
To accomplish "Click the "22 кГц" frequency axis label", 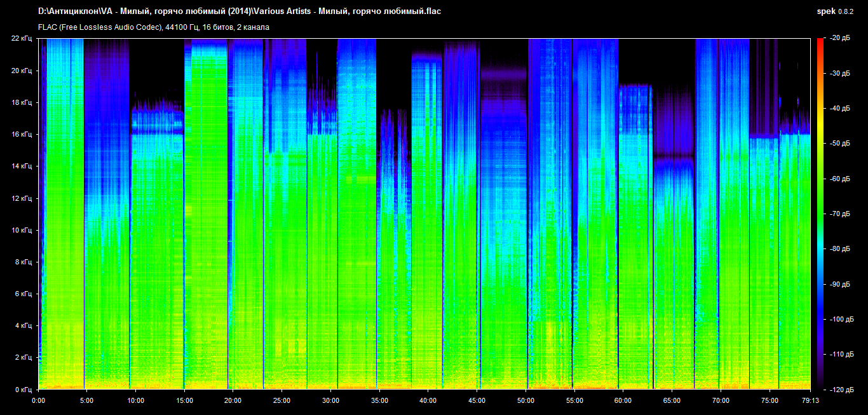I will pos(22,38).
